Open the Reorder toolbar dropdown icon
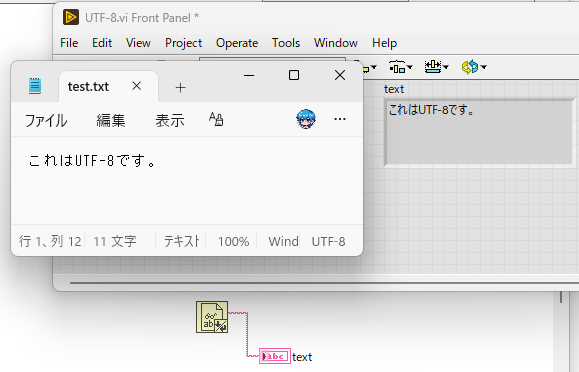The height and width of the screenshot is (372, 579). coord(474,67)
